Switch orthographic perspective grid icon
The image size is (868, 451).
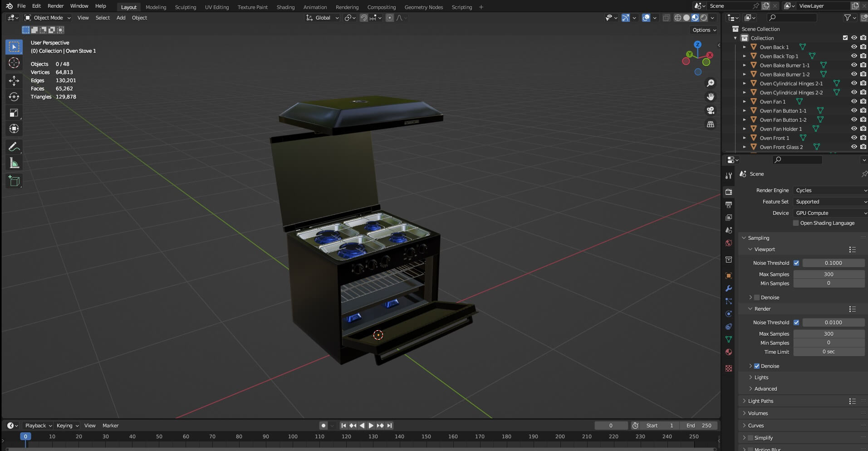click(x=711, y=124)
